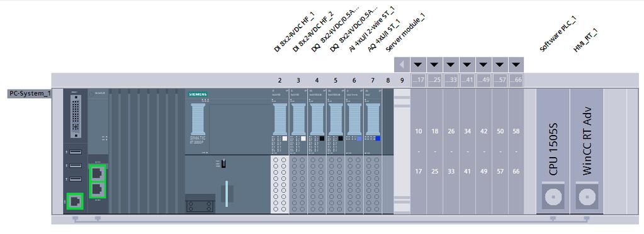Expand the ...33 slot group dropdown

pyautogui.click(x=451, y=64)
